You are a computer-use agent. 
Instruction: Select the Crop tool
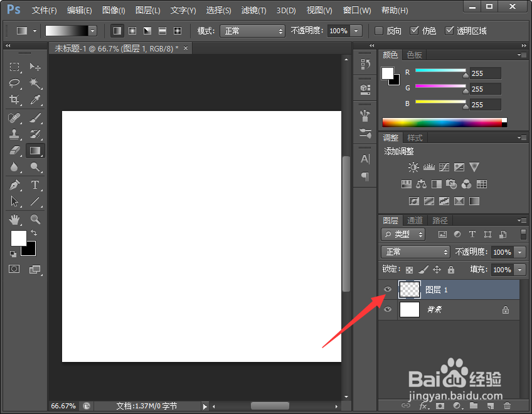click(14, 99)
